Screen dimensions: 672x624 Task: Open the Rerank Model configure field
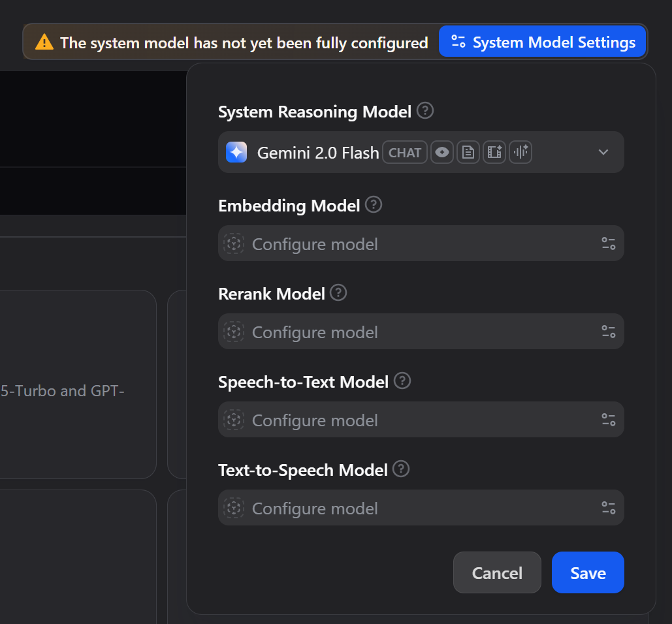(421, 332)
